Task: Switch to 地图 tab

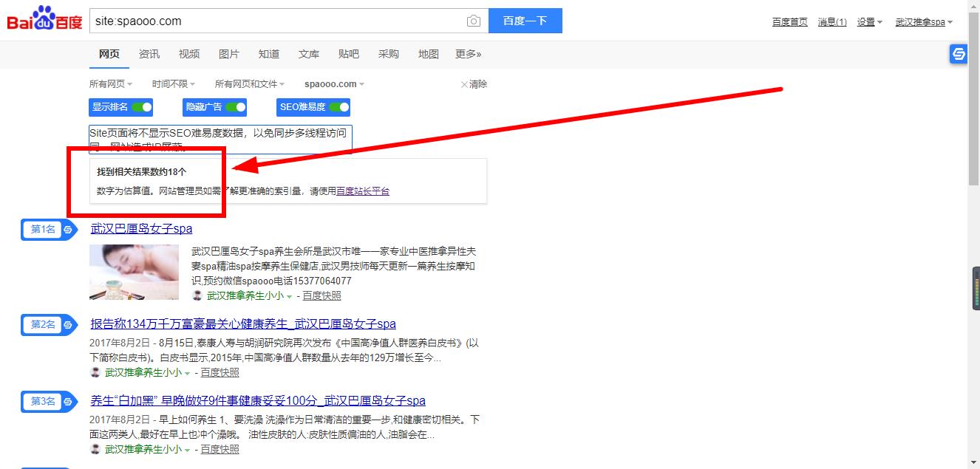Action: [x=429, y=54]
